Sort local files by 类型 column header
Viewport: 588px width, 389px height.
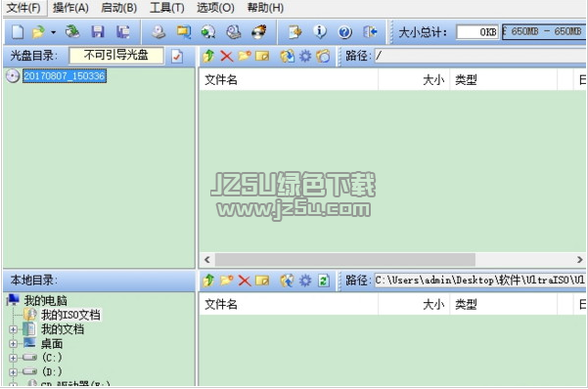click(504, 304)
